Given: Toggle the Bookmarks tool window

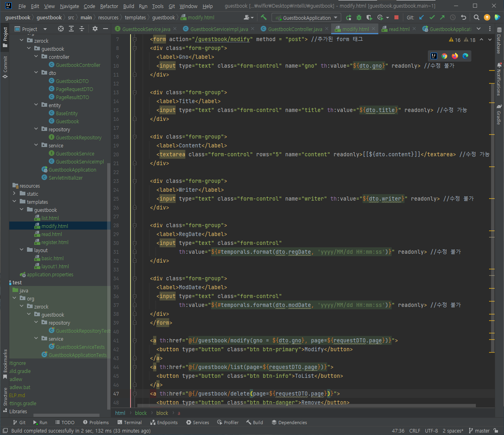Looking at the screenshot, I should click(x=5, y=364).
